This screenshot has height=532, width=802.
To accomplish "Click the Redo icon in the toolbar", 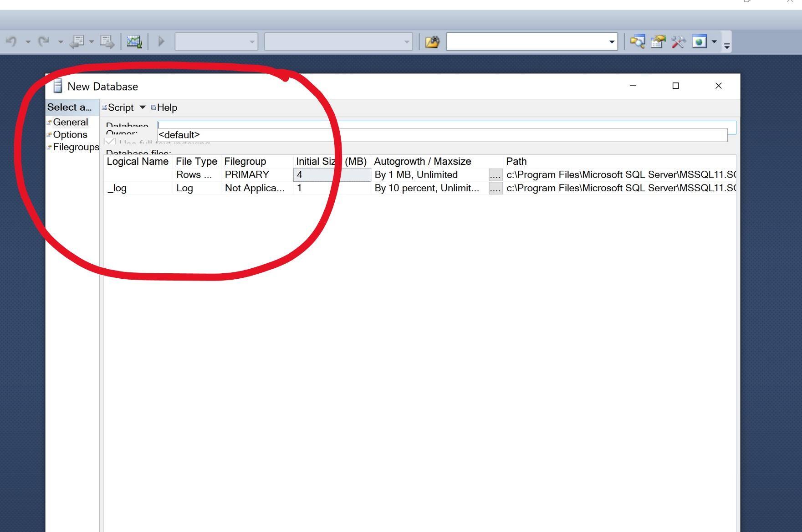I will [44, 42].
